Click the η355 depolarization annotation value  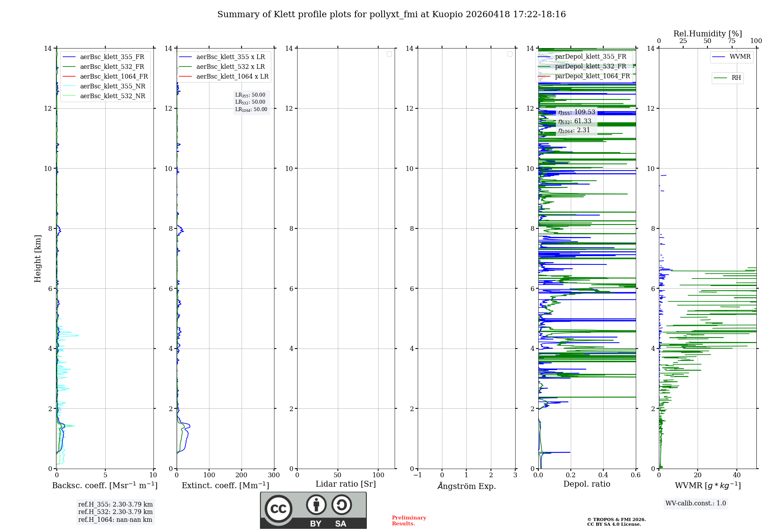[x=576, y=112]
